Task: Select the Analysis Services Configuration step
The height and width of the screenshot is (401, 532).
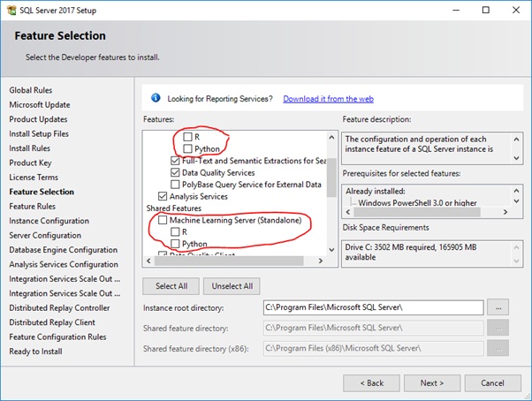Action: pos(64,264)
